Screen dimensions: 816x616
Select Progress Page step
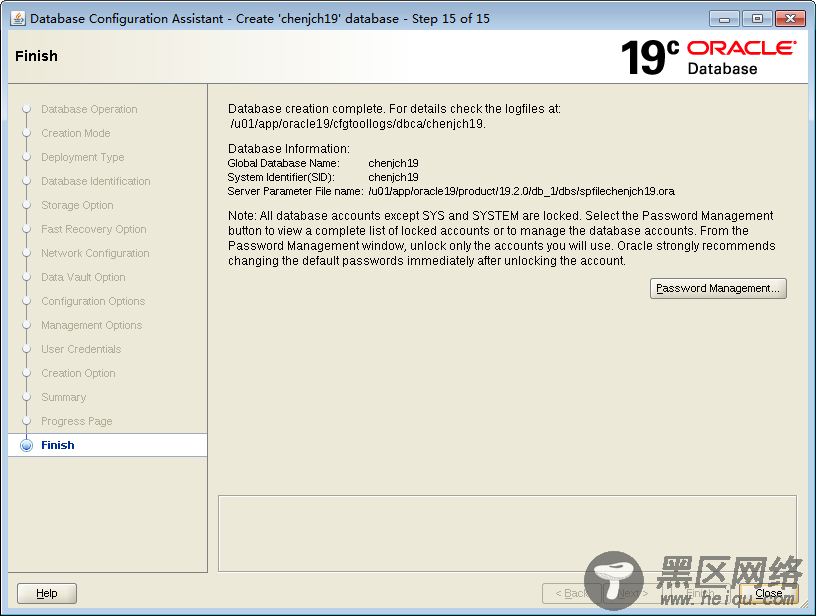click(77, 421)
